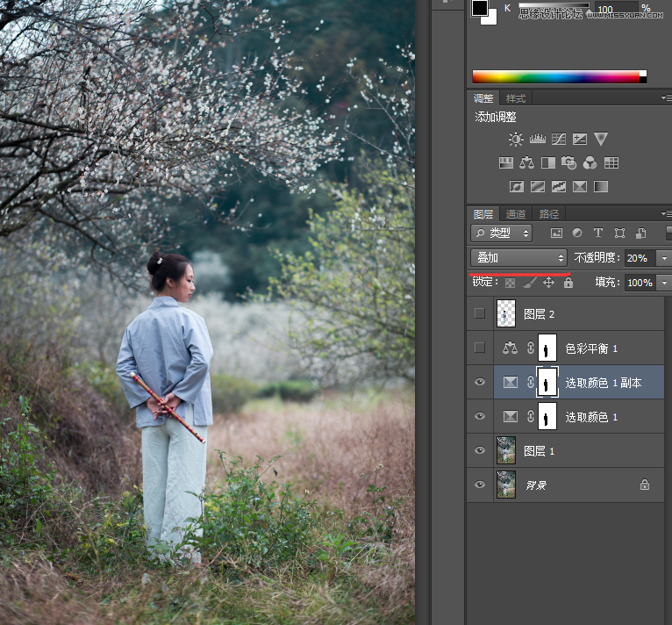Add a Levels adjustment
672x625 pixels.
point(538,139)
